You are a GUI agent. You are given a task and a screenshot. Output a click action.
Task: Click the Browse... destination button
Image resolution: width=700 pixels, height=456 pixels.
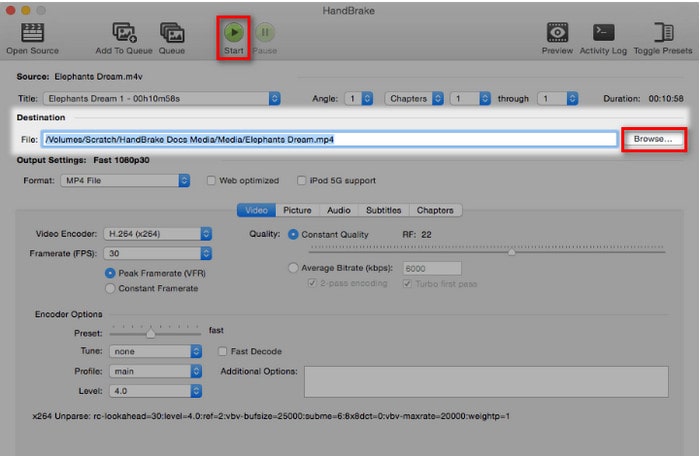pyautogui.click(x=653, y=140)
